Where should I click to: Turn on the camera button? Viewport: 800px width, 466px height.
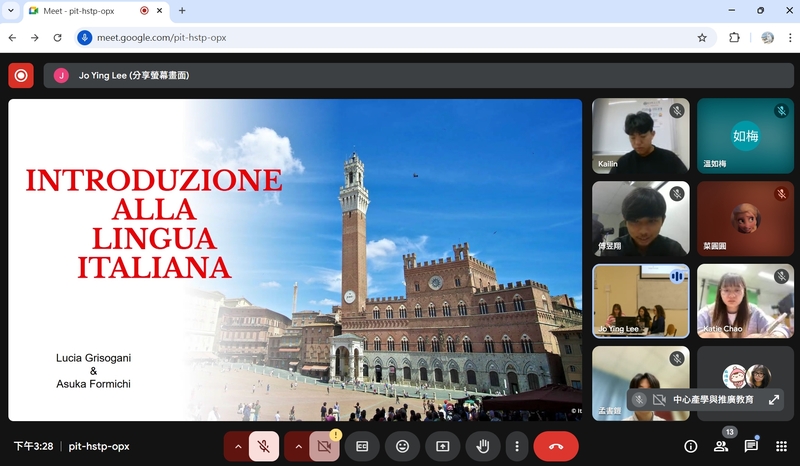[x=325, y=446]
